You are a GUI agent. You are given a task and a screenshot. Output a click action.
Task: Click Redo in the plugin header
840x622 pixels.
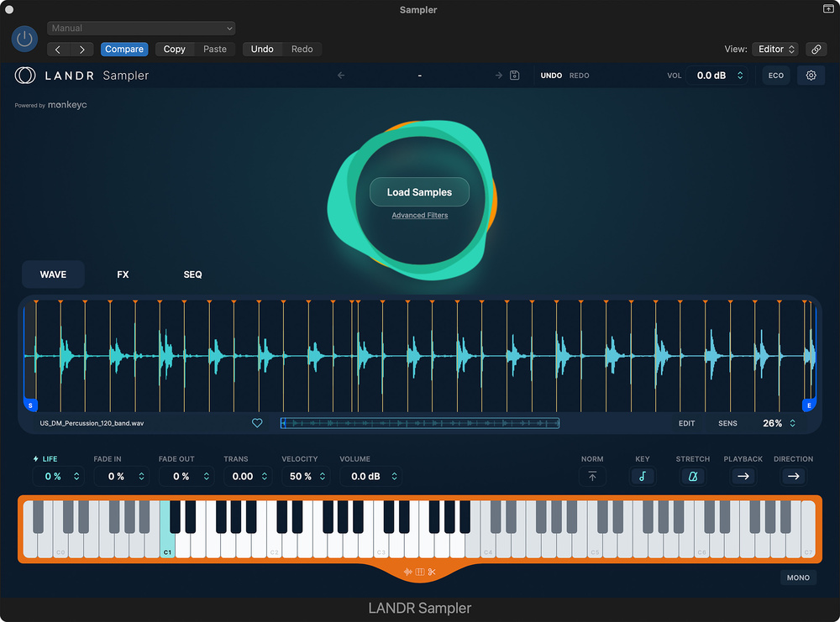click(x=302, y=50)
